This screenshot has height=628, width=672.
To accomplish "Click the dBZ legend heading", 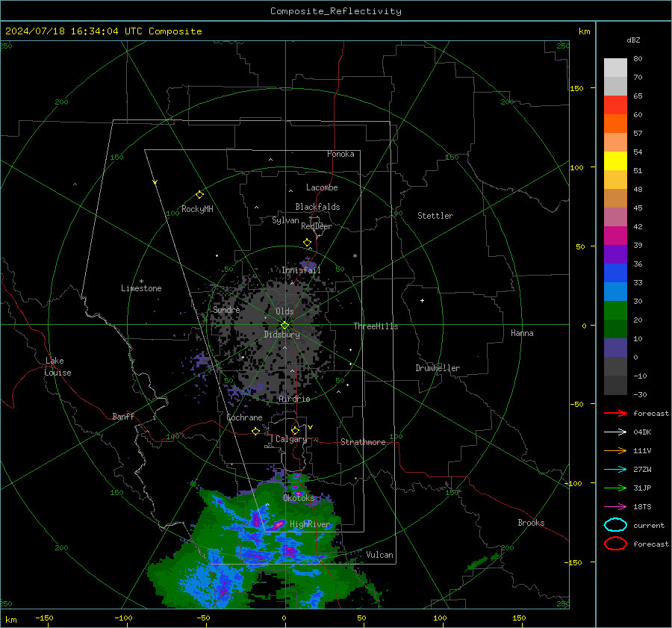I will (633, 40).
